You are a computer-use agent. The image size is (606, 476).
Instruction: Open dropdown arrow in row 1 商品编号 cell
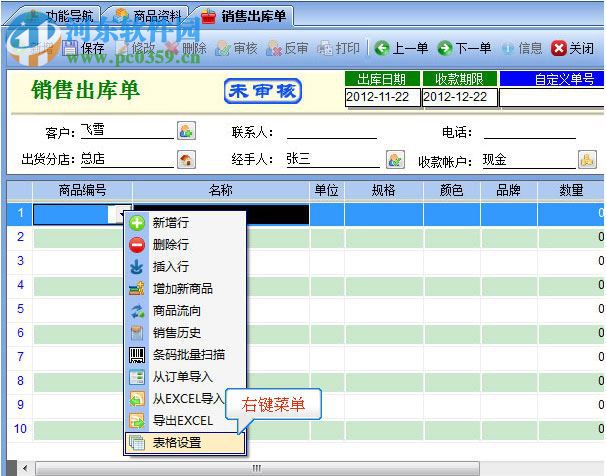point(121,214)
